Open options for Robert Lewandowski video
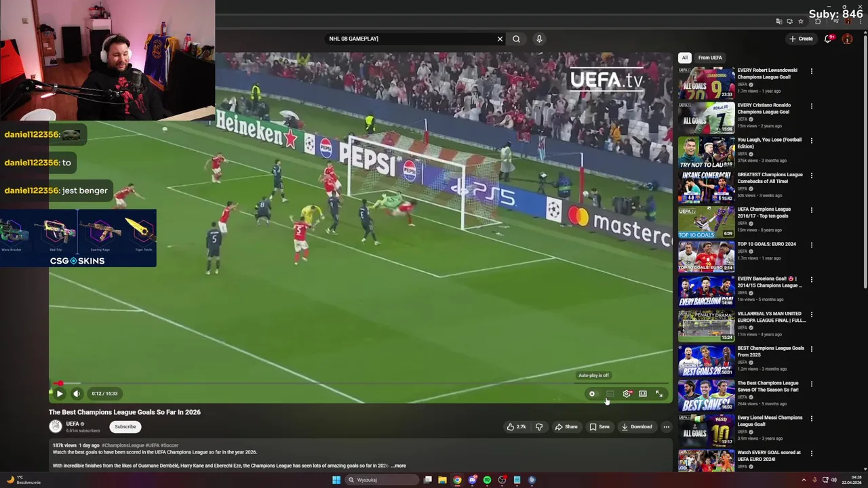Viewport: 868px width, 488px height. tap(811, 71)
